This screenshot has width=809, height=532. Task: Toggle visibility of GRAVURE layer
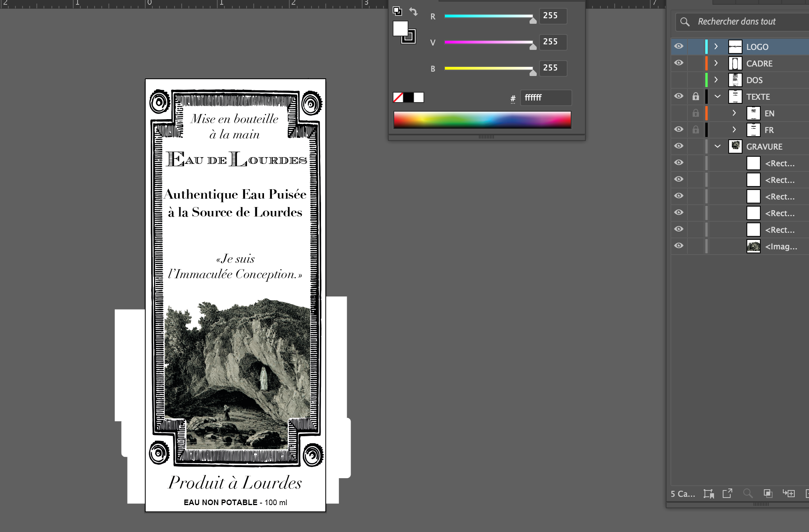click(679, 146)
